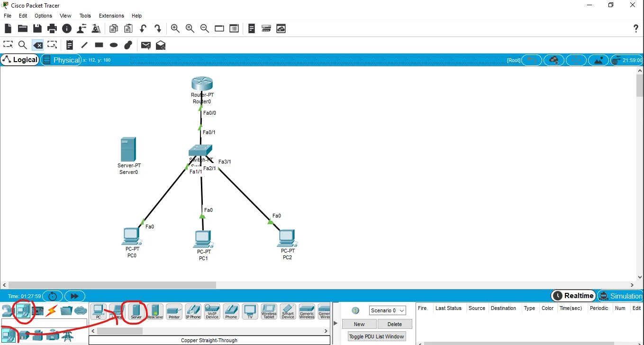Activate the Delete tool
This screenshot has height=345, width=644.
click(37, 45)
